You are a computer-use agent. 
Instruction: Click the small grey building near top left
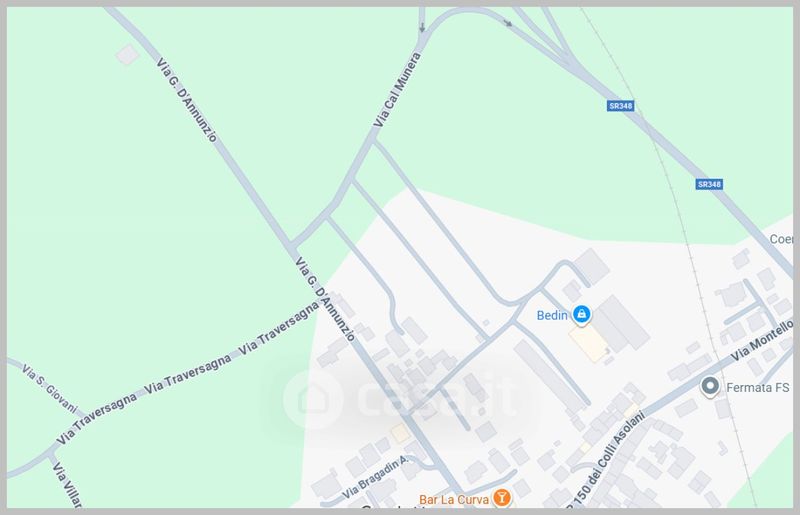(127, 55)
